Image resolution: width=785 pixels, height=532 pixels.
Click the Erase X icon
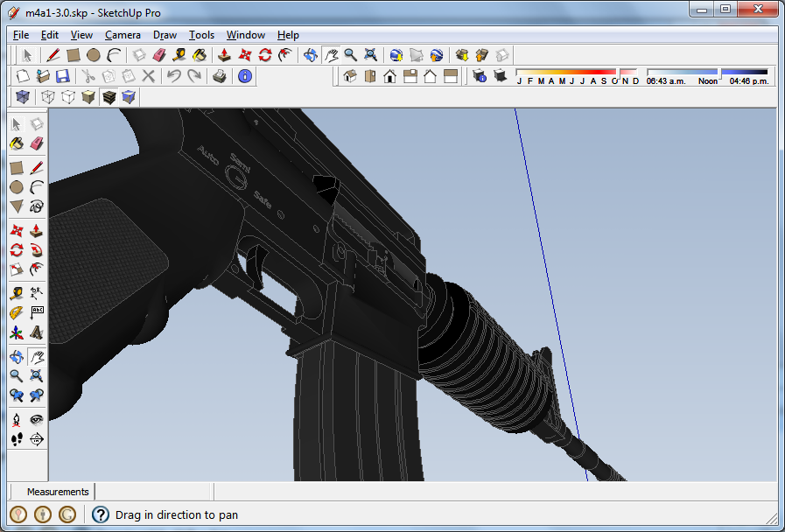click(148, 76)
